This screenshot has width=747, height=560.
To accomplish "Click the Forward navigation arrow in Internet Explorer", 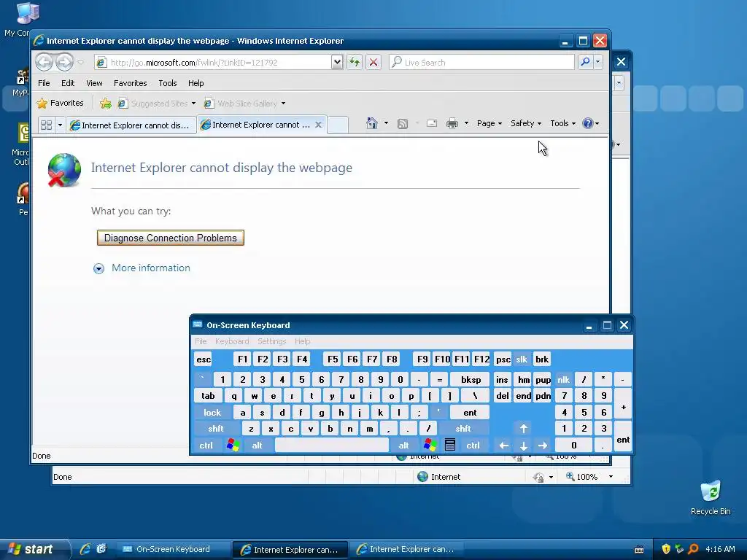I will (x=64, y=62).
